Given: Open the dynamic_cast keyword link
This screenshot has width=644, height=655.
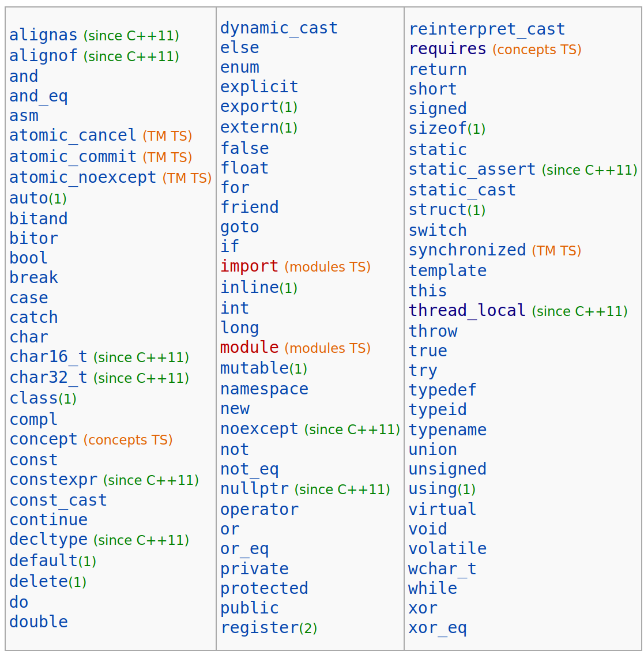Looking at the screenshot, I should (x=279, y=28).
